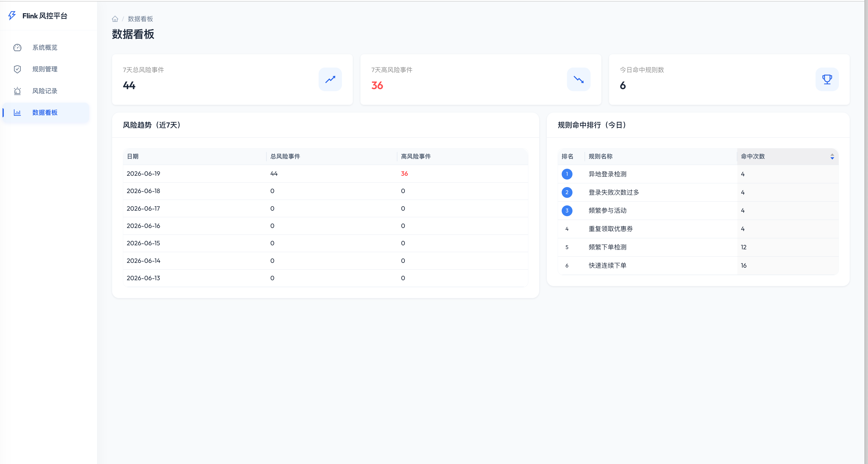This screenshot has height=464, width=868.
Task: Click the 44 value in the 2026-06-19 row
Action: pos(274,174)
